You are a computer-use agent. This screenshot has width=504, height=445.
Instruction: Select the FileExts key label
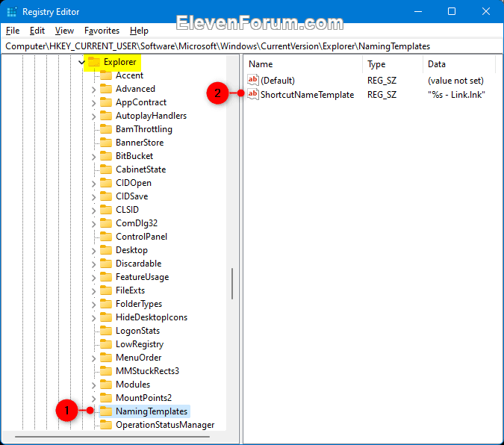[130, 290]
